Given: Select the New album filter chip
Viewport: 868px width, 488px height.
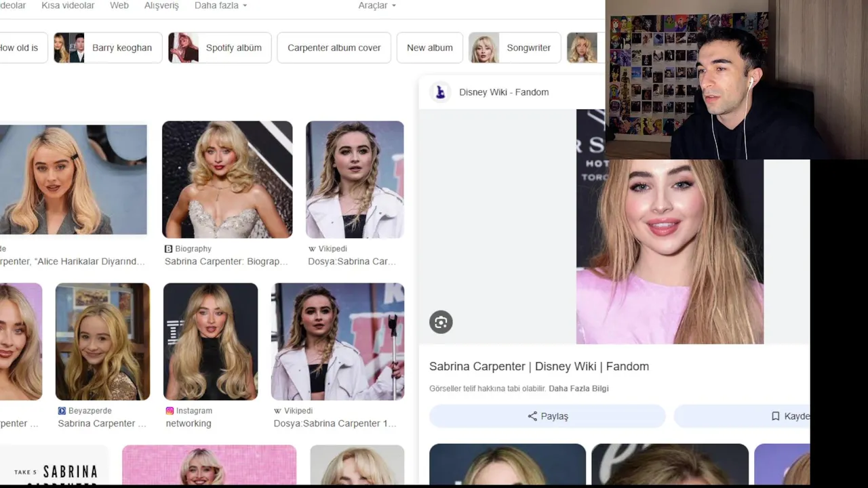Looking at the screenshot, I should (x=430, y=47).
